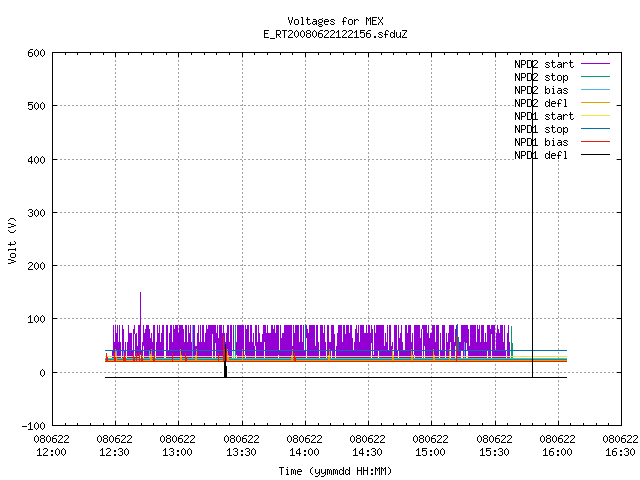Image resolution: width=640 pixels, height=480 pixels.
Task: Click the 'NPD1 stop' legend label
Action: (541, 129)
